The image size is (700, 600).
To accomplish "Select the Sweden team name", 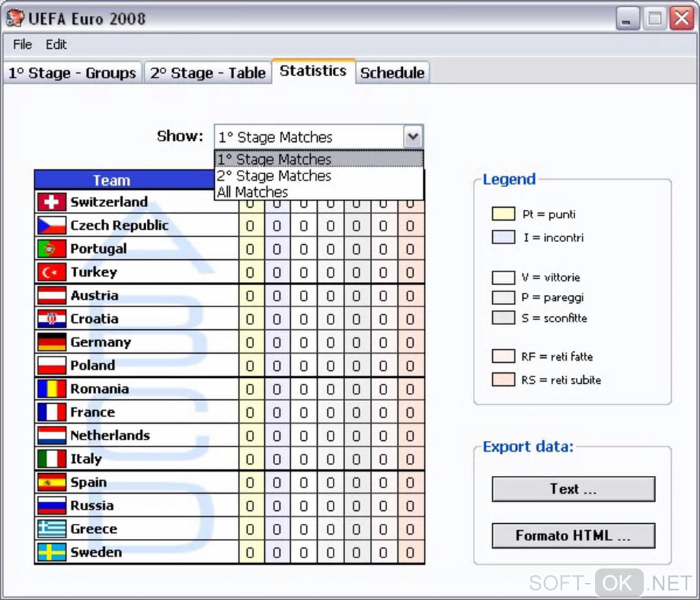I will coord(97,552).
